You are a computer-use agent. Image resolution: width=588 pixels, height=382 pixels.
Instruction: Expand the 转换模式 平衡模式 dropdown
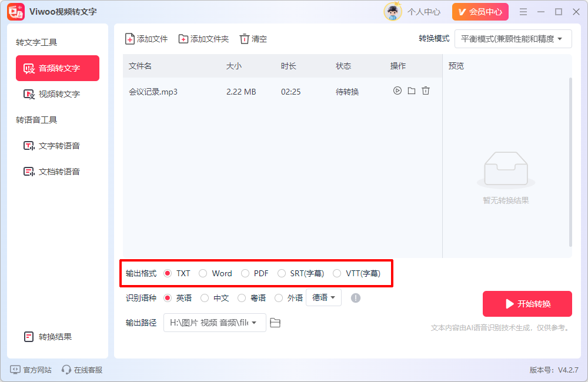point(513,39)
